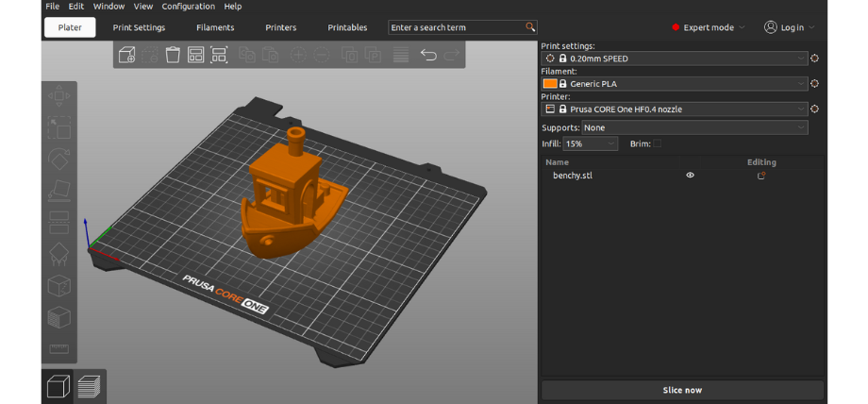Switch to the Print Settings tab
Screen dimensions: 868x404
(139, 27)
